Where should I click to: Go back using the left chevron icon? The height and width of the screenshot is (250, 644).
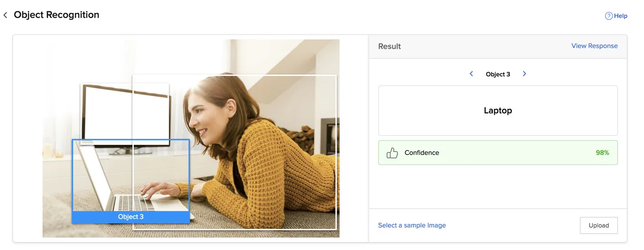5,15
